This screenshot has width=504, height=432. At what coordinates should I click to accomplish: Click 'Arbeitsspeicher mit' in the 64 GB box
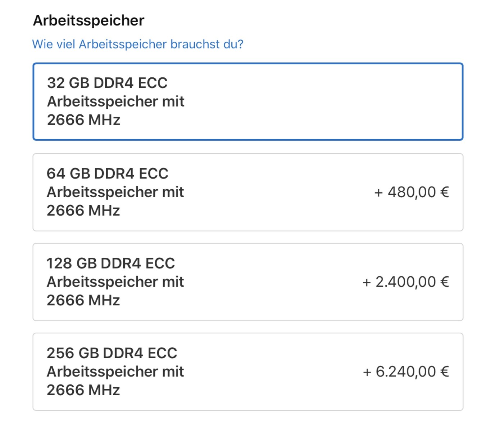115,192
